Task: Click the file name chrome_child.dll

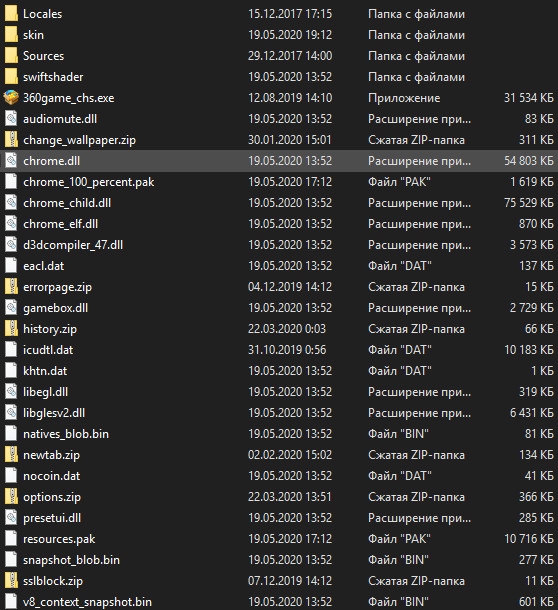Action: 67,203
